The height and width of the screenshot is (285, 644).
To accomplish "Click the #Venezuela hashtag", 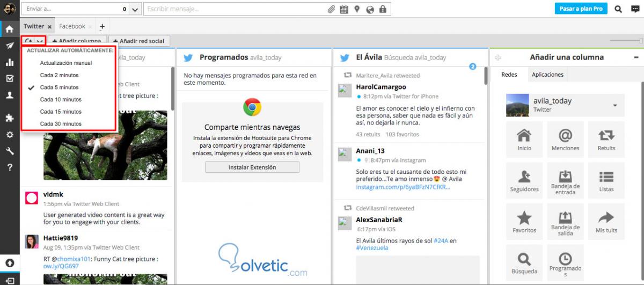I will coord(371,248).
